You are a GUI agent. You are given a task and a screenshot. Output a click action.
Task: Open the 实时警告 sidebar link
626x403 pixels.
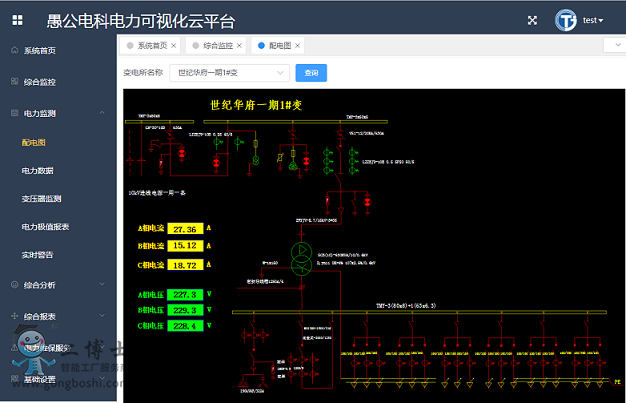point(38,255)
